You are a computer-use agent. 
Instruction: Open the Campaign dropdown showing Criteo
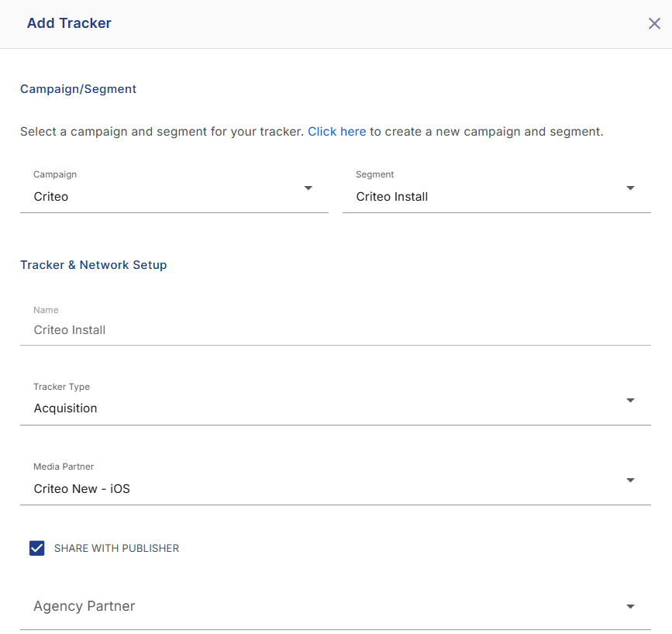[x=174, y=188]
